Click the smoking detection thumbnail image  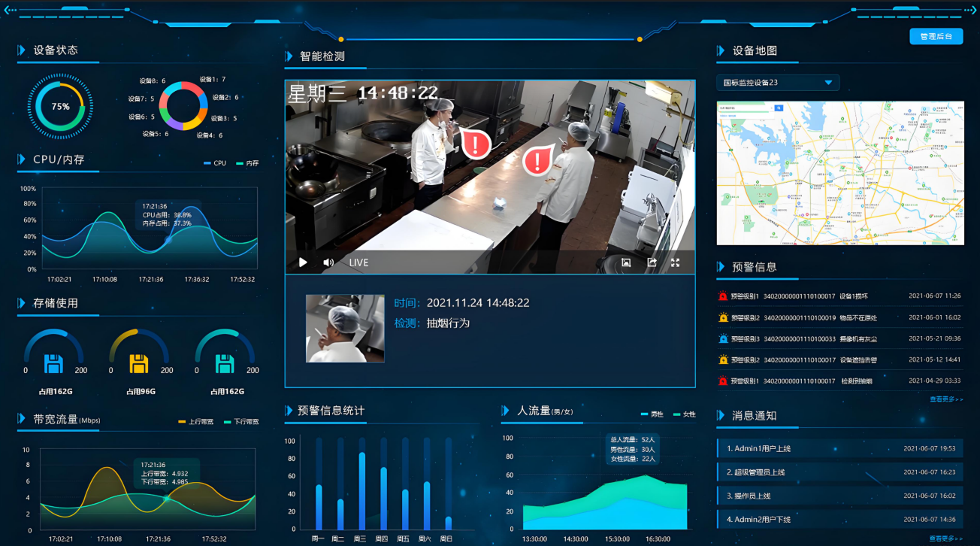pos(345,329)
